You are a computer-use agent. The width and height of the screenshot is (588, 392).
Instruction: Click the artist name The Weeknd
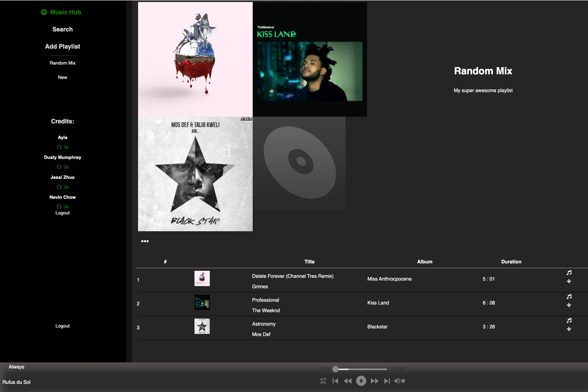266,311
